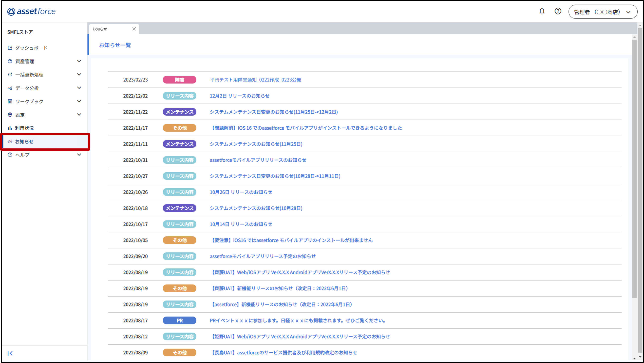This screenshot has width=644, height=363.
Task: Expand the データ分析 menu chevron
Action: pyautogui.click(x=79, y=88)
